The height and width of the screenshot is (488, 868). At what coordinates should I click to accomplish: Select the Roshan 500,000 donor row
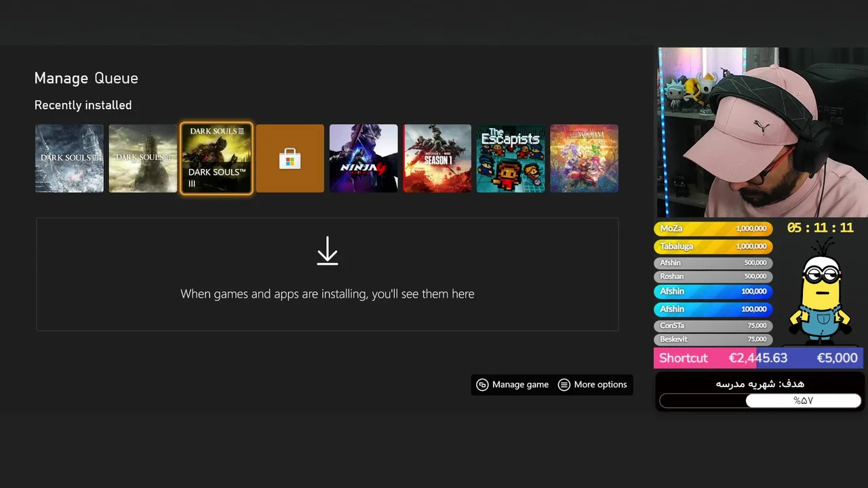pyautogui.click(x=713, y=276)
